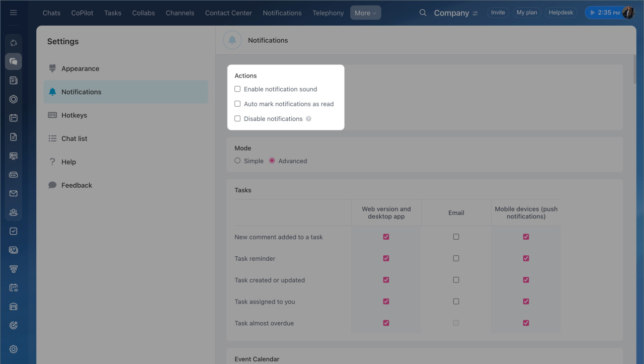Open the mail envelope sidebar icon
The image size is (644, 364).
(x=14, y=193)
